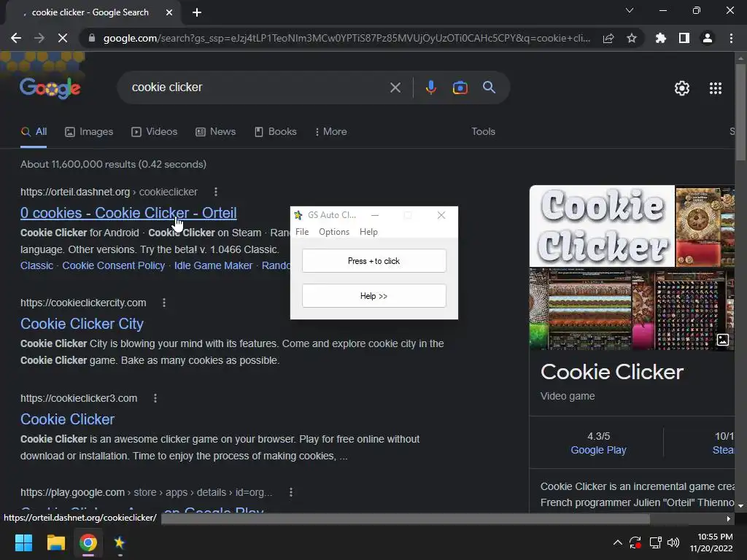Open the more images icon in knowledge panel

pyautogui.click(x=723, y=340)
